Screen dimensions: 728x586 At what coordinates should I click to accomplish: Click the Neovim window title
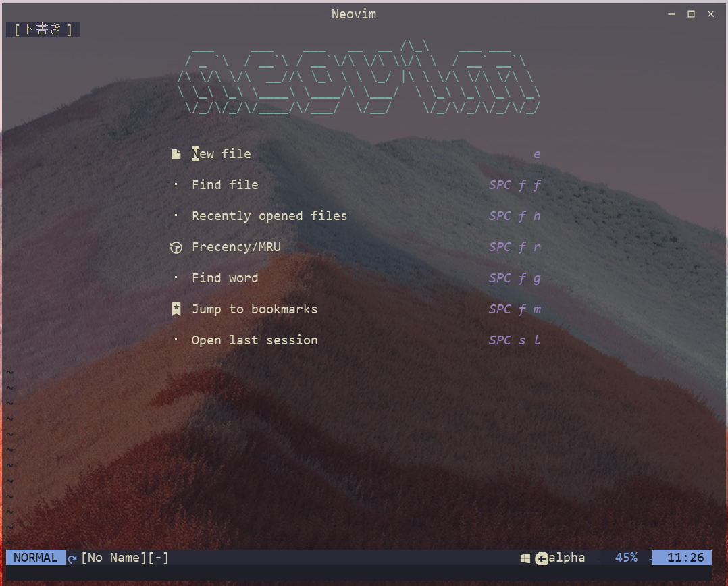click(x=354, y=14)
